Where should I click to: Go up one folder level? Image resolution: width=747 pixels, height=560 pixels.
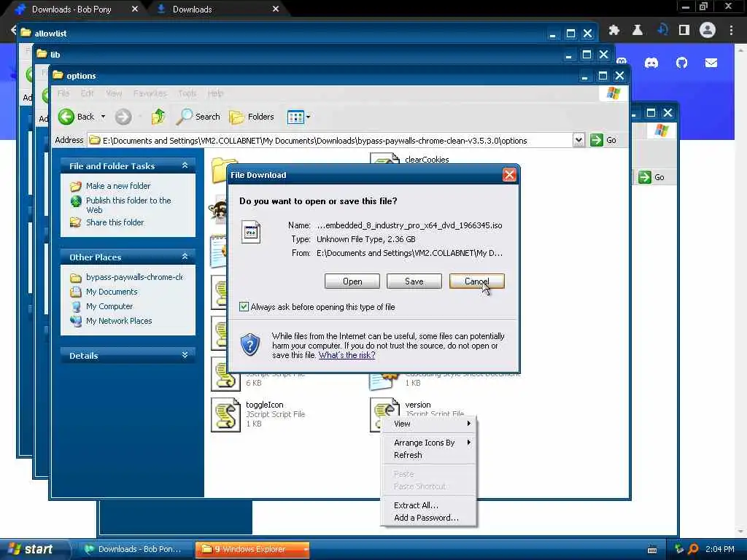[x=158, y=117]
